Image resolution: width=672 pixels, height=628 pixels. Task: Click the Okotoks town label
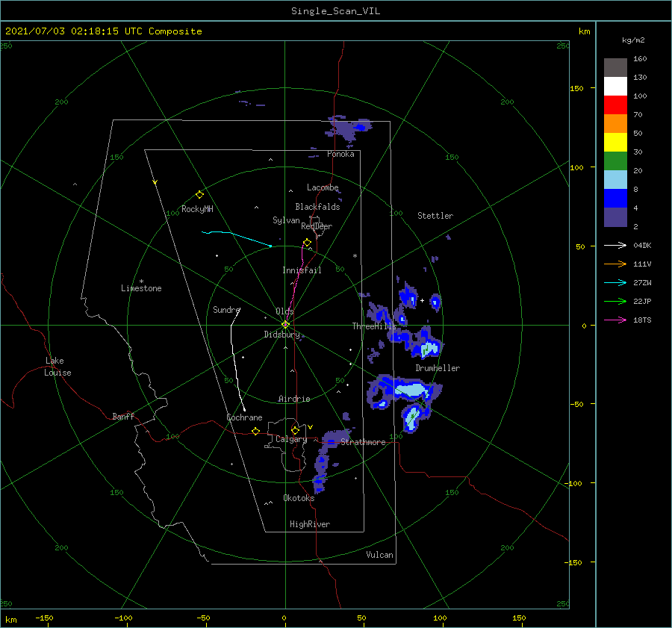(x=299, y=498)
